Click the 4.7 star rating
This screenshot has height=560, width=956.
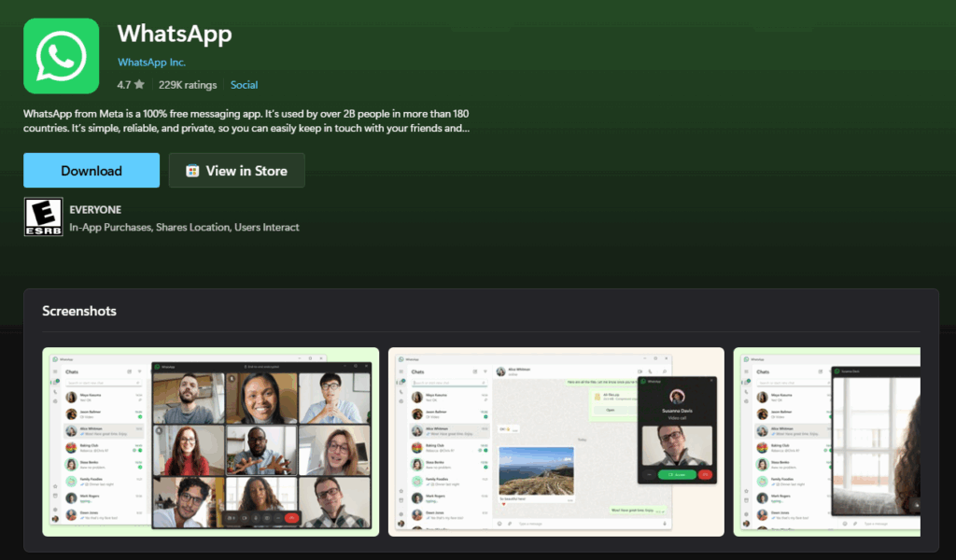[x=131, y=85]
